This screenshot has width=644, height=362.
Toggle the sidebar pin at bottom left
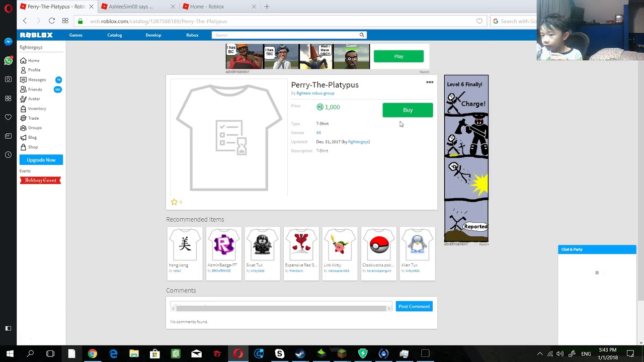click(x=8, y=328)
